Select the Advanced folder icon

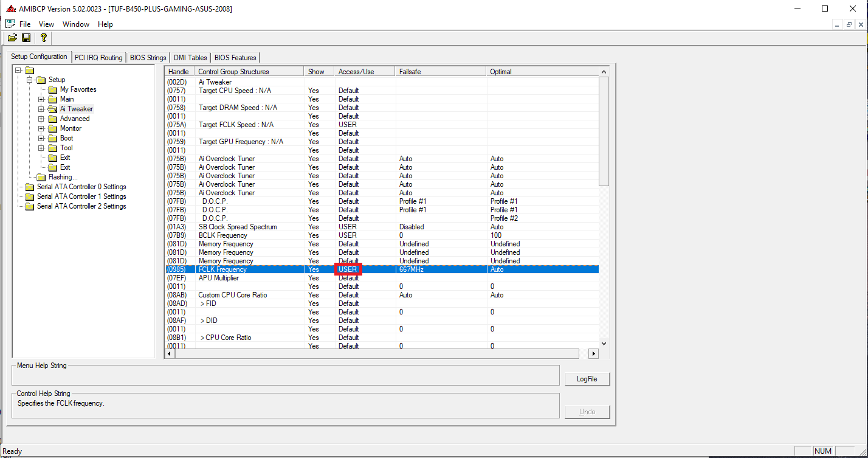(53, 119)
